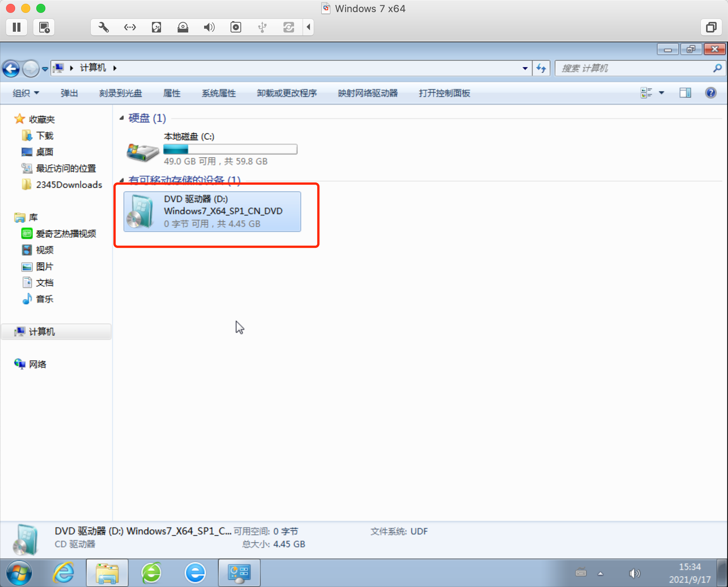Click the network adapter arrows icon
728x587 pixels.
tap(130, 27)
